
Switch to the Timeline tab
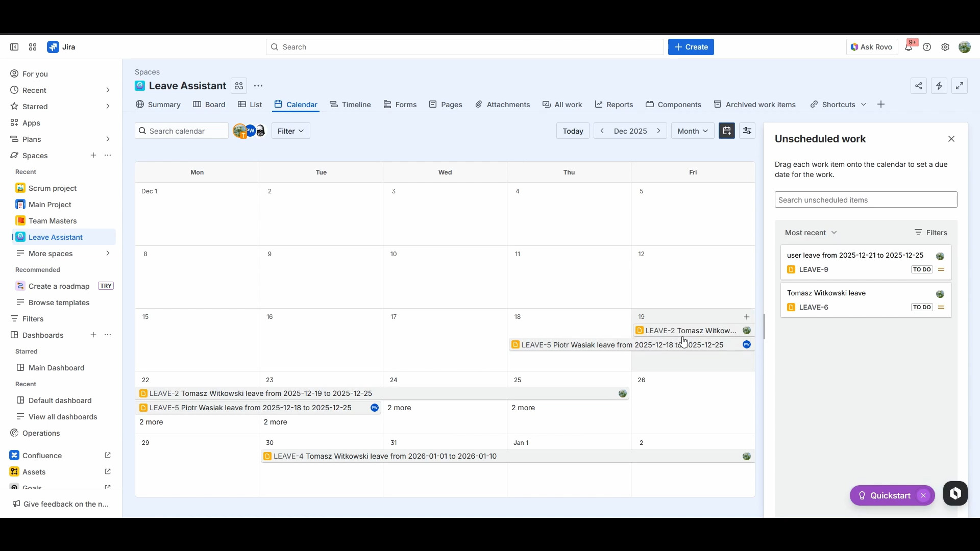point(350,105)
